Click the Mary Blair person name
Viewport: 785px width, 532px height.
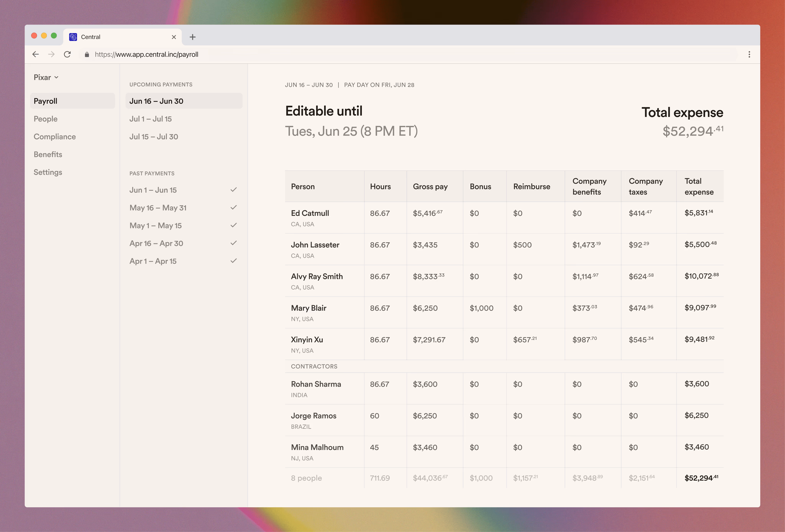[x=309, y=308]
